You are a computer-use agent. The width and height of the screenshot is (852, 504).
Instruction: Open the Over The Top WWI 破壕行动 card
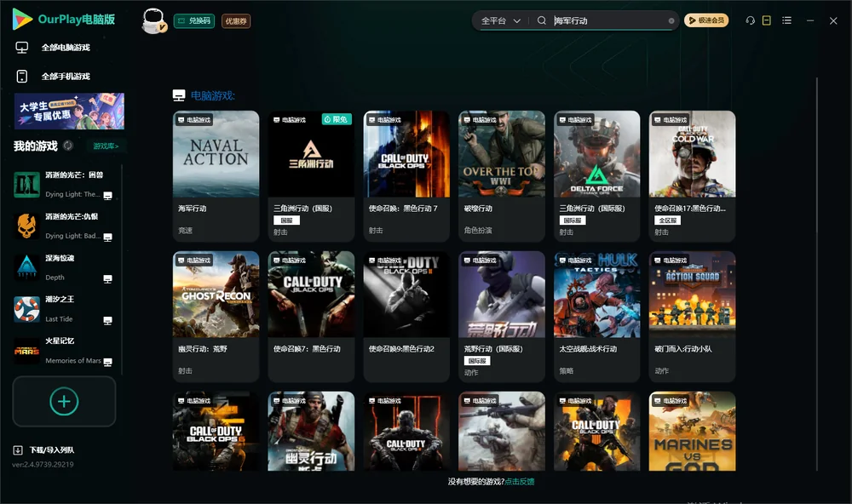pos(502,176)
